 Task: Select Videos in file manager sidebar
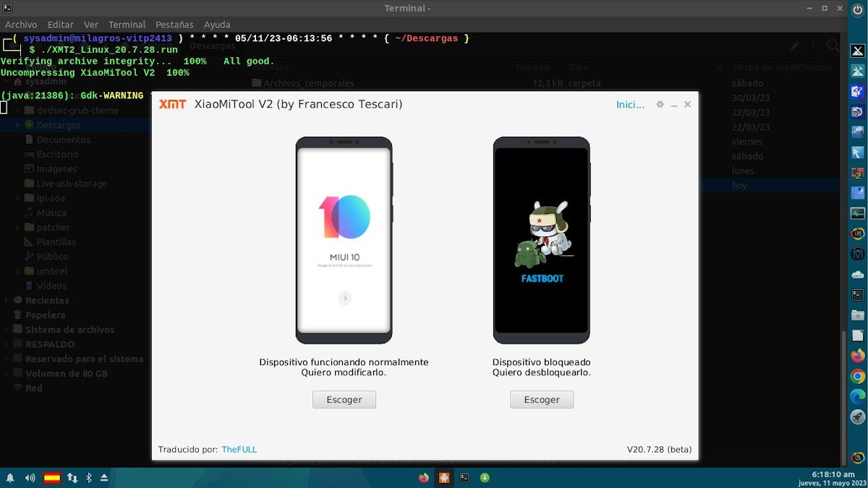point(51,286)
